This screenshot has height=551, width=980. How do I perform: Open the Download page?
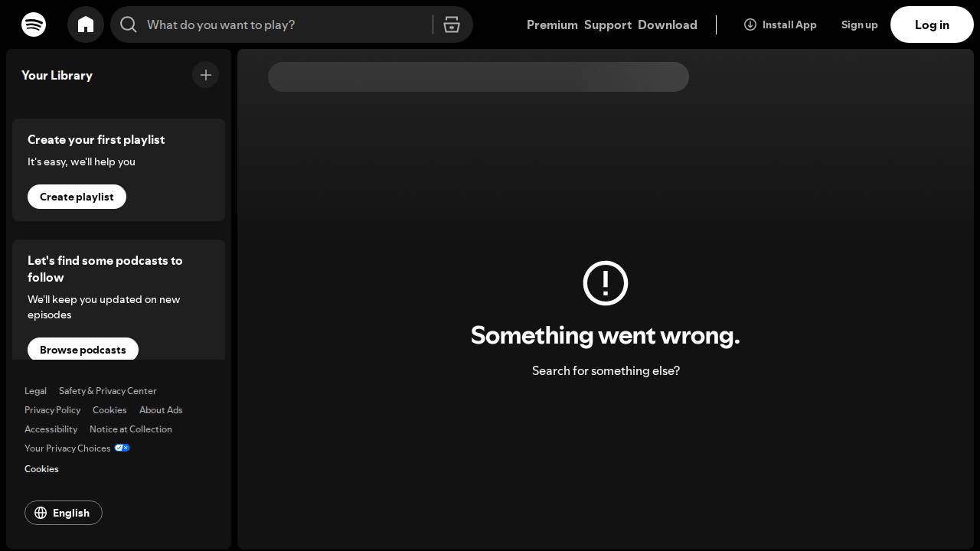[x=667, y=24]
